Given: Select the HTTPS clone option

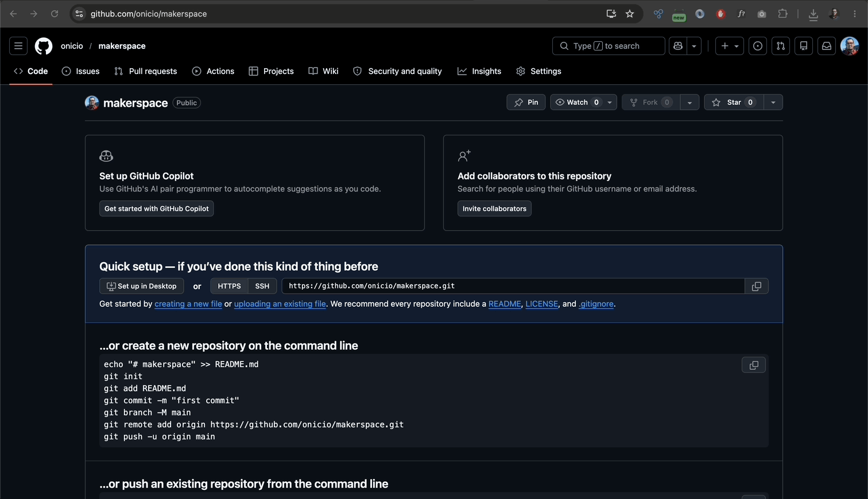Looking at the screenshot, I should pyautogui.click(x=229, y=286).
